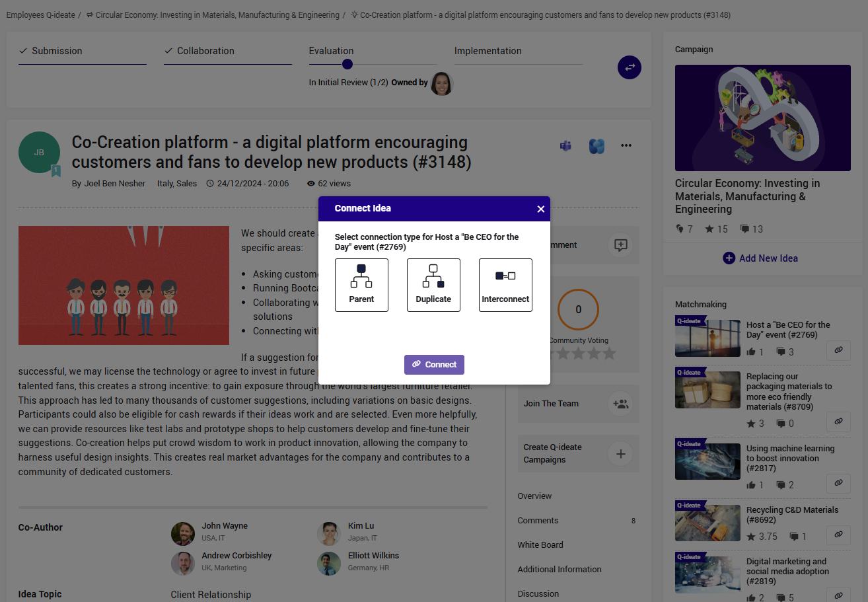Viewport: 868px width, 602px height.
Task: Click the "62 views" eye icon
Action: 311,184
